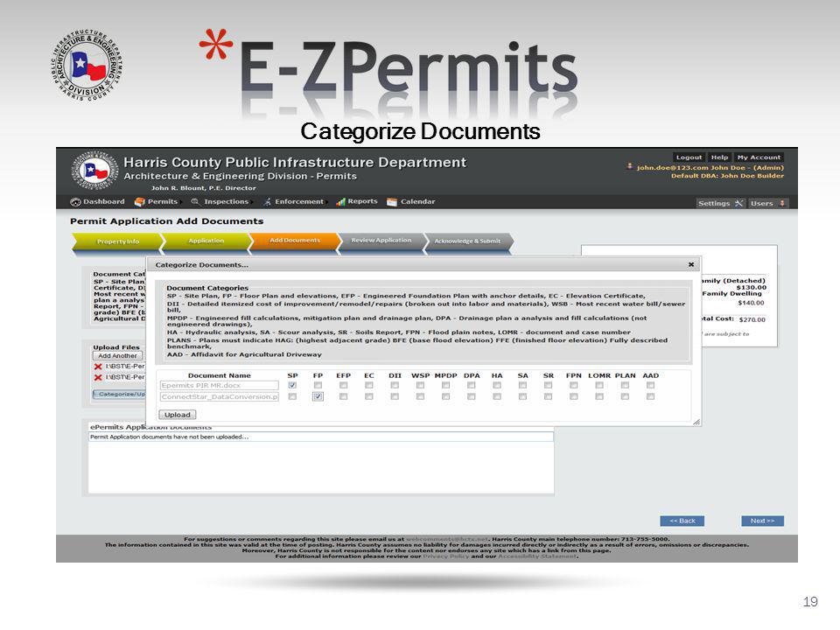Check LOMR for Epermits PIR MR.docx
This screenshot has height=630, width=840.
click(x=599, y=385)
